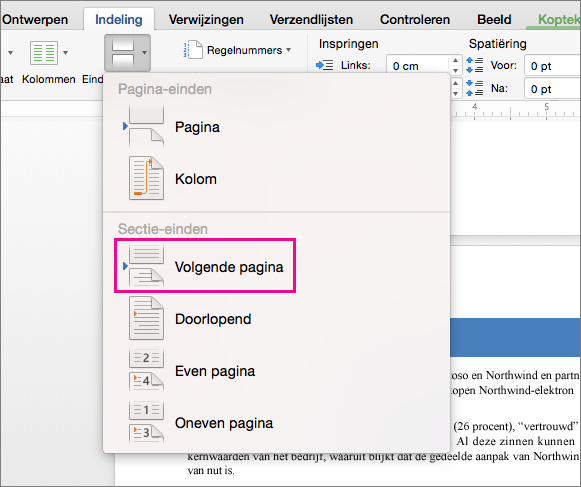Click the blue heading bar in document
This screenshot has height=487, width=581.
(x=515, y=337)
